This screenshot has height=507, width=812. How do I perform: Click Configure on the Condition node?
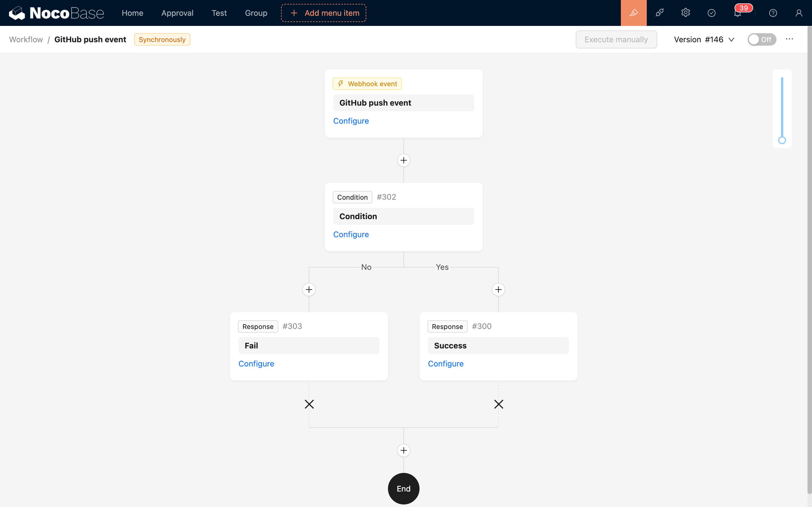[x=351, y=234]
